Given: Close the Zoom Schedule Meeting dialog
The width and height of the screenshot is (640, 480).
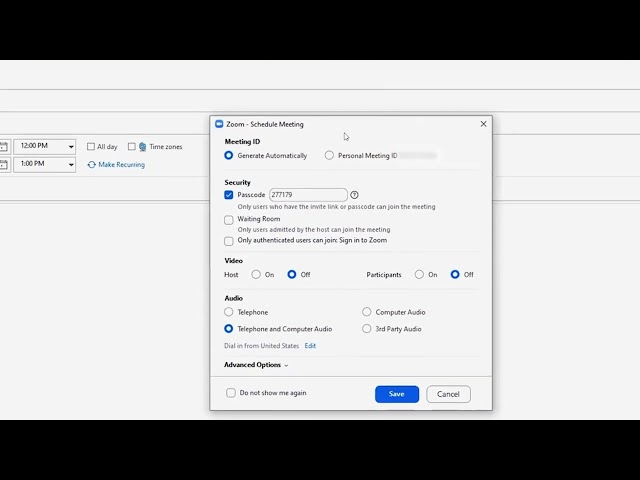Looking at the screenshot, I should coord(483,124).
